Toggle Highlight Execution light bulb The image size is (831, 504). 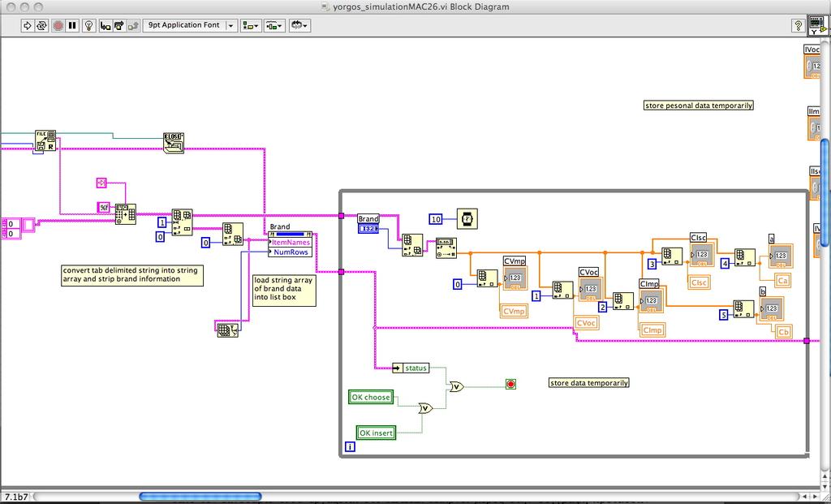tap(89, 25)
